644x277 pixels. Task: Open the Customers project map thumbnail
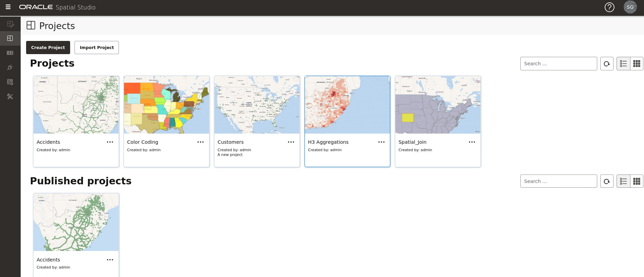(257, 105)
